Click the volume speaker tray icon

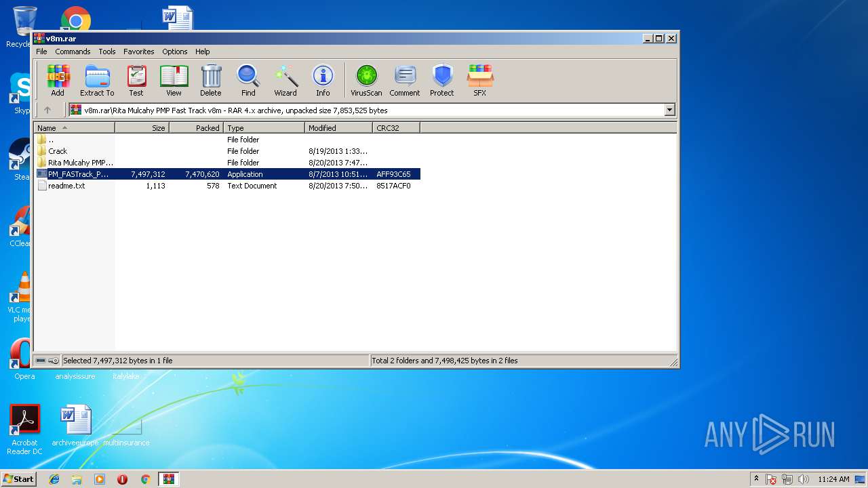[x=804, y=479]
